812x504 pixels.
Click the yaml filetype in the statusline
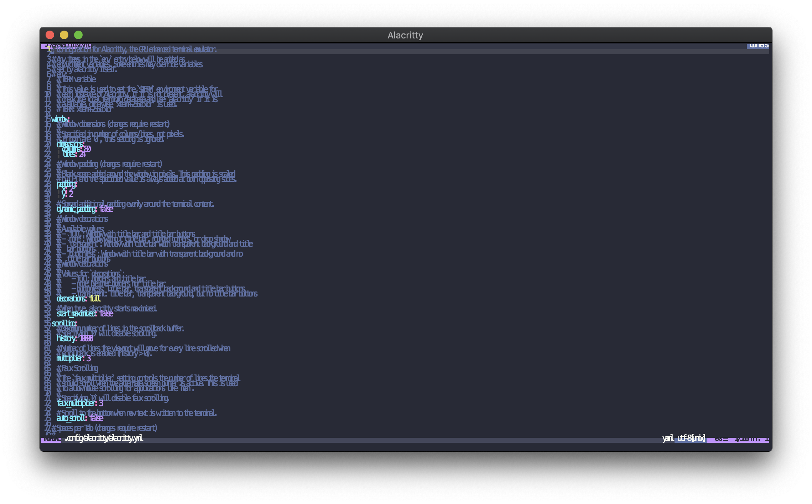tap(668, 438)
